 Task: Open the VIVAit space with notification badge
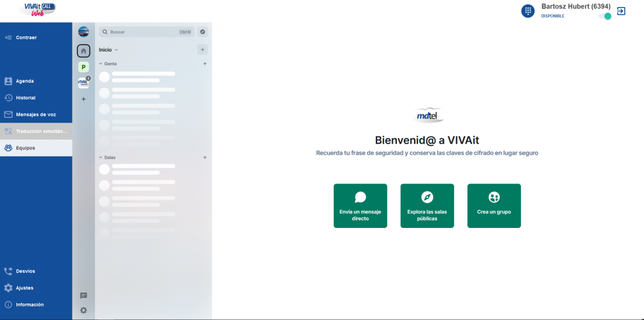pos(83,83)
